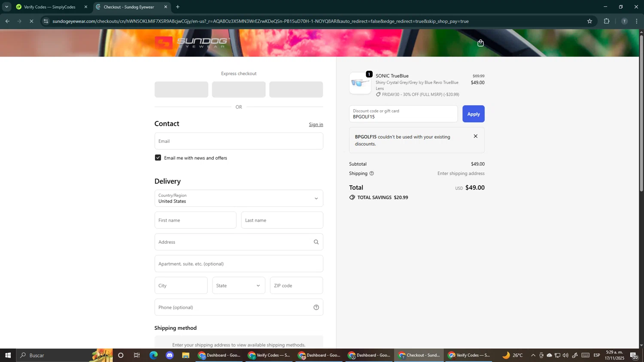644x362 pixels.
Task: Close the Verify Codes SimplyCodes tab
Action: coord(86,7)
